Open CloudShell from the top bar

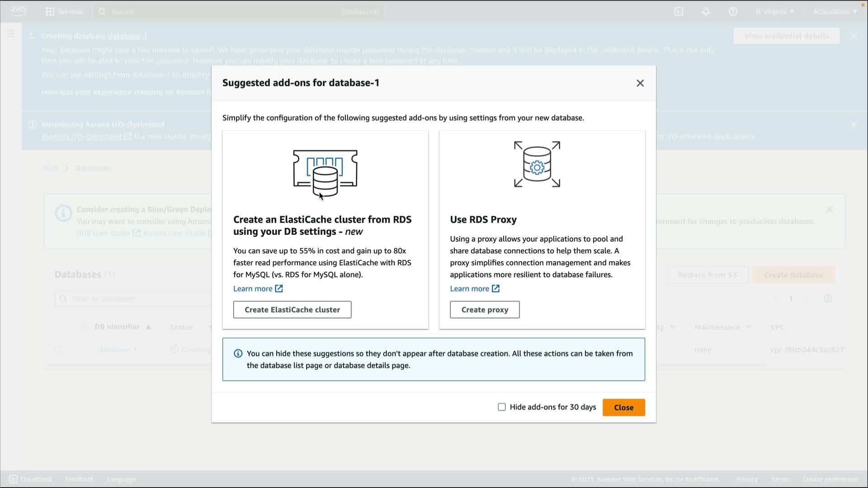pyautogui.click(x=679, y=12)
